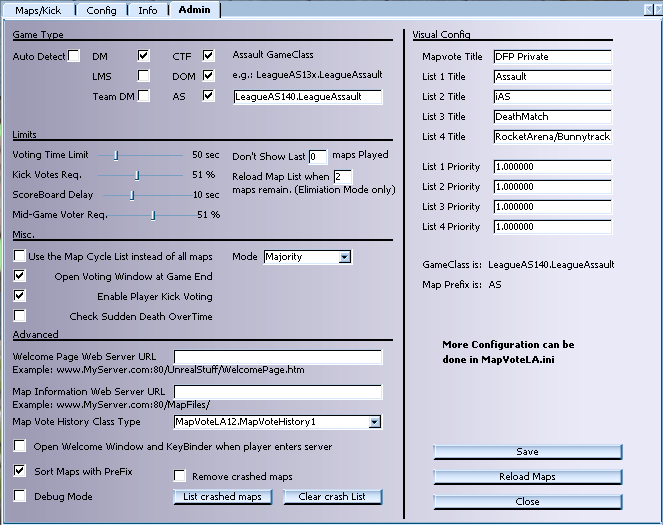663x525 pixels.
Task: Enable the Auto Detect checkbox
Action: [74, 56]
